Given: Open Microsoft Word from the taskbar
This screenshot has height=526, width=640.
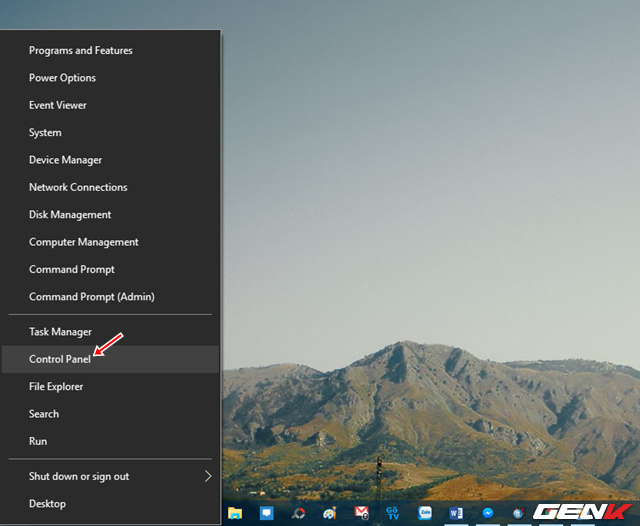Looking at the screenshot, I should 456,513.
